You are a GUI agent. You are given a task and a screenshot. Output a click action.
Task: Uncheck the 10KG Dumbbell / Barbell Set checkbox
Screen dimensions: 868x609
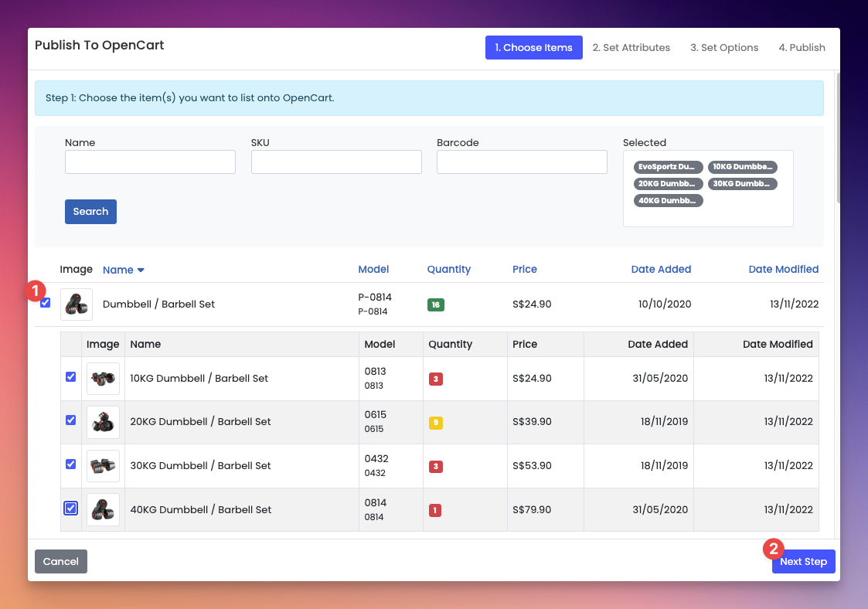tap(71, 377)
